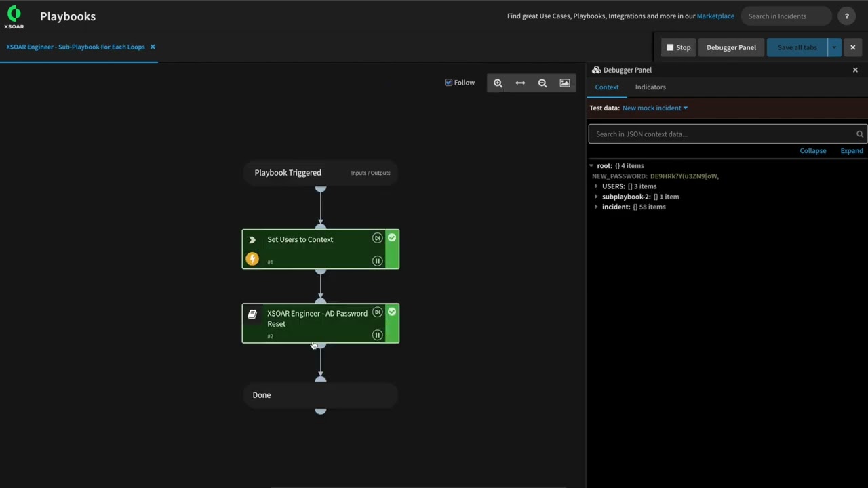Close the Sub-Playbook For Each Loops tab
This screenshot has height=488, width=868.
click(x=153, y=47)
